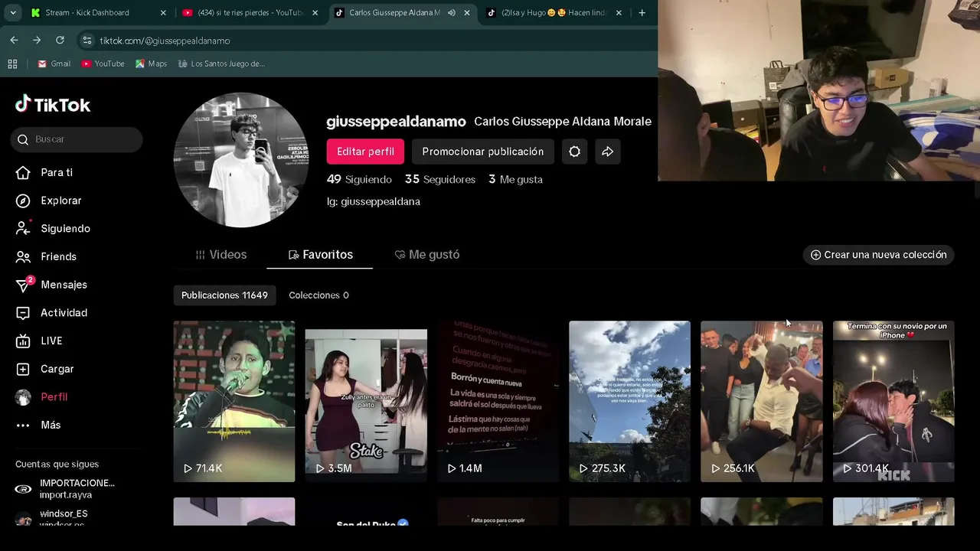Open Siguiendo sidebar icon
This screenshot has width=980, height=551.
click(x=23, y=229)
